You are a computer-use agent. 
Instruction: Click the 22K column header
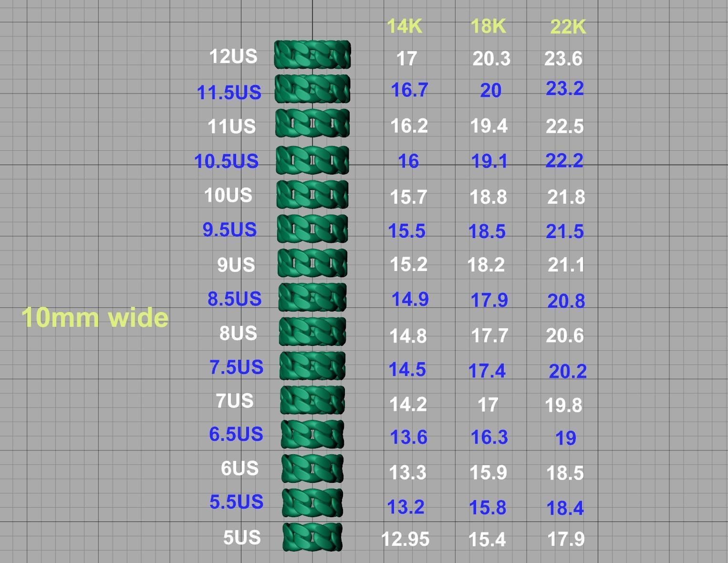point(568,27)
